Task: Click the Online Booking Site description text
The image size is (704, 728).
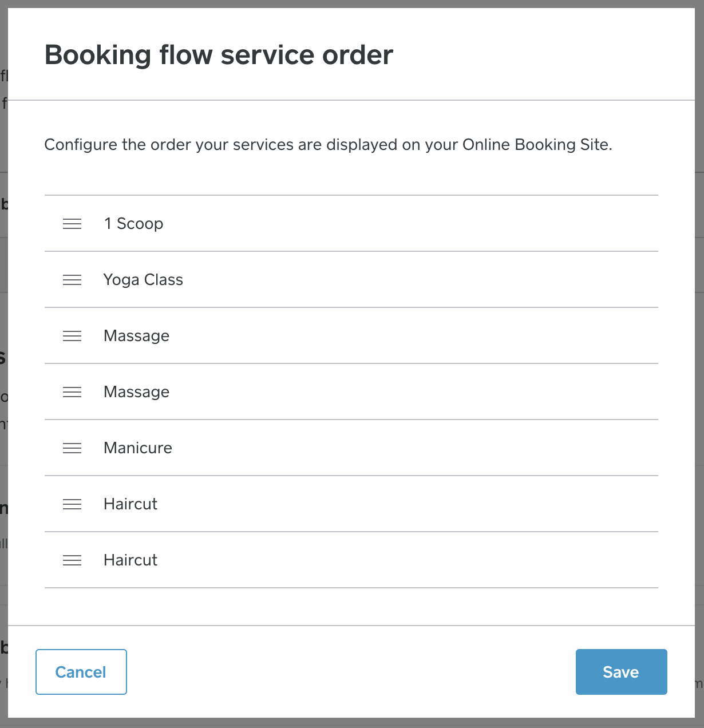Action: point(328,145)
